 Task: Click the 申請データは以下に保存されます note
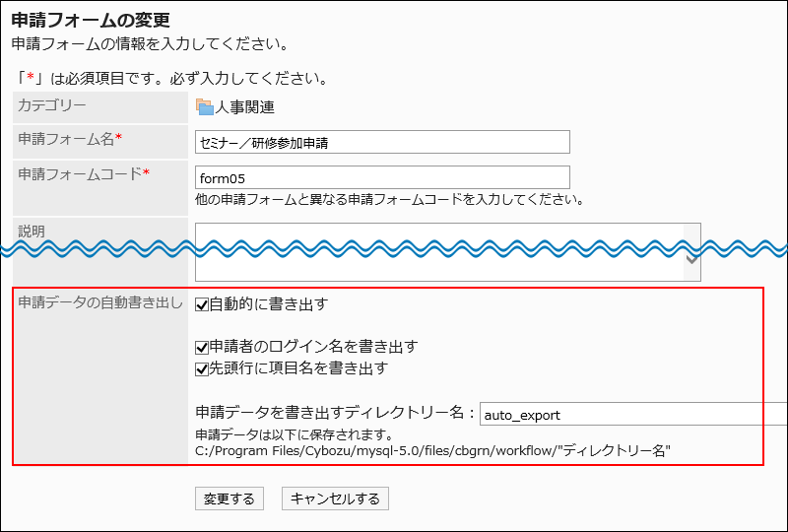294,433
